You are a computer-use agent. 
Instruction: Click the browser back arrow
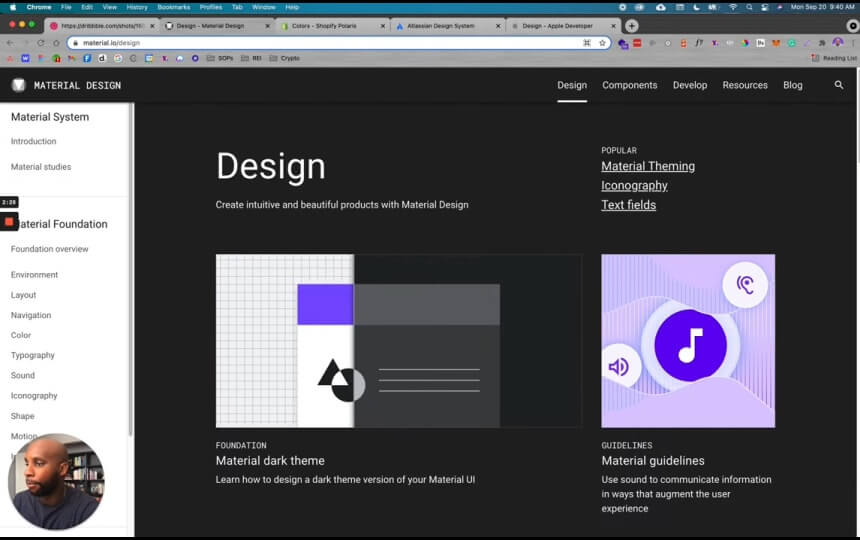[10, 43]
